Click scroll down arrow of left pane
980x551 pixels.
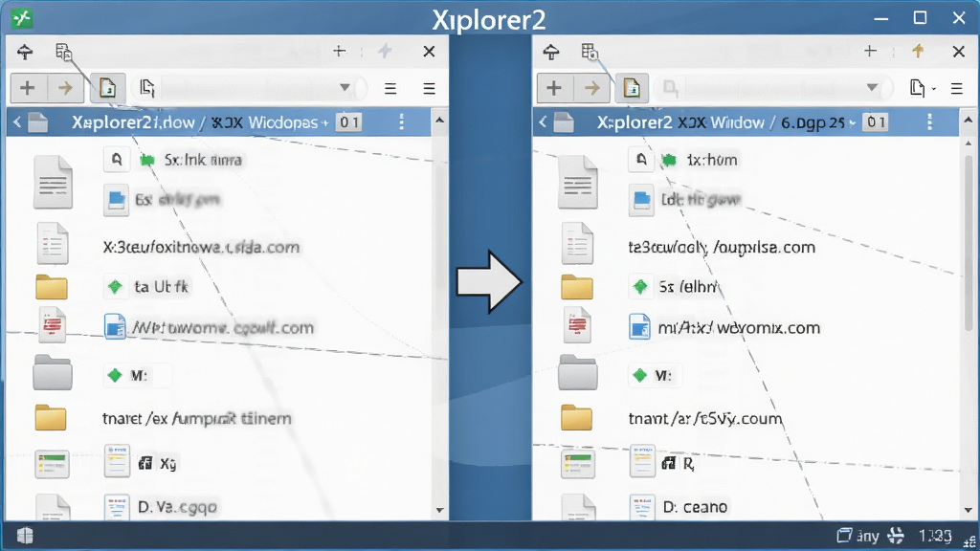(439, 510)
